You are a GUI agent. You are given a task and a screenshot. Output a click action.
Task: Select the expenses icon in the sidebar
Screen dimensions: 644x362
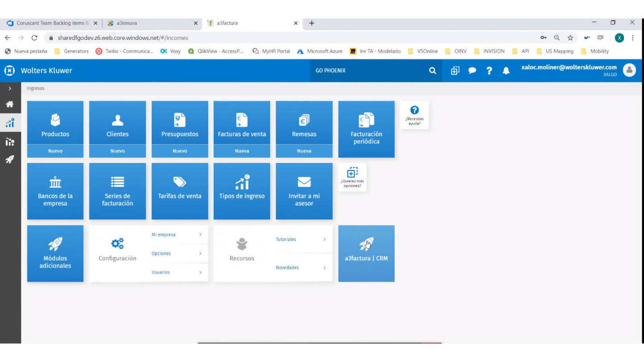click(x=10, y=142)
